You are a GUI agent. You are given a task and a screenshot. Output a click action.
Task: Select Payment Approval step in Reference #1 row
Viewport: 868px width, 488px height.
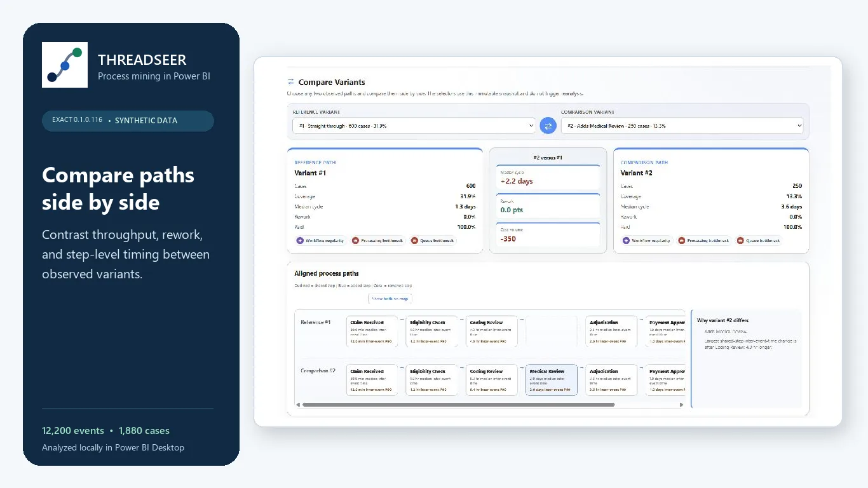pyautogui.click(x=665, y=332)
